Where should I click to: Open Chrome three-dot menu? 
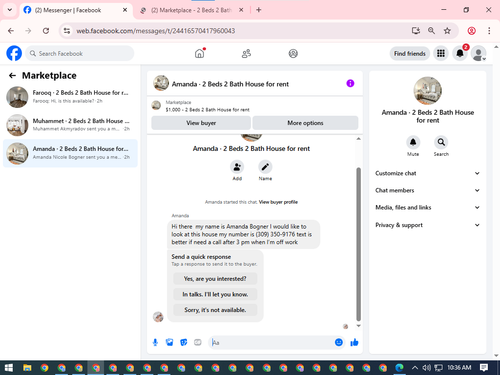point(489,31)
